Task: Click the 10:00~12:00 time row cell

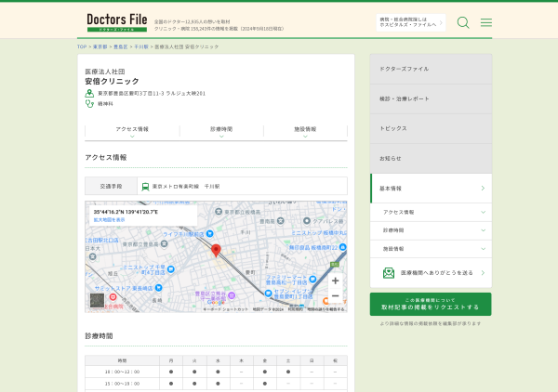Action: [x=122, y=372]
